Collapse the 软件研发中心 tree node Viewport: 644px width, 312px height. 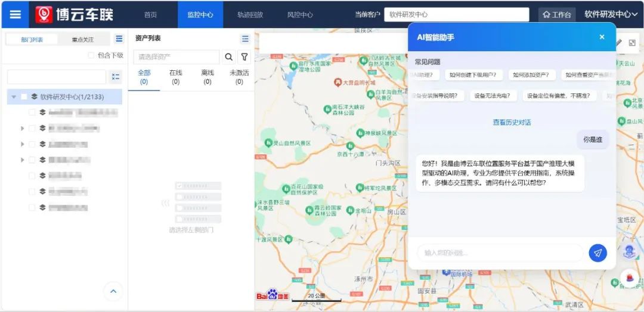coord(14,96)
